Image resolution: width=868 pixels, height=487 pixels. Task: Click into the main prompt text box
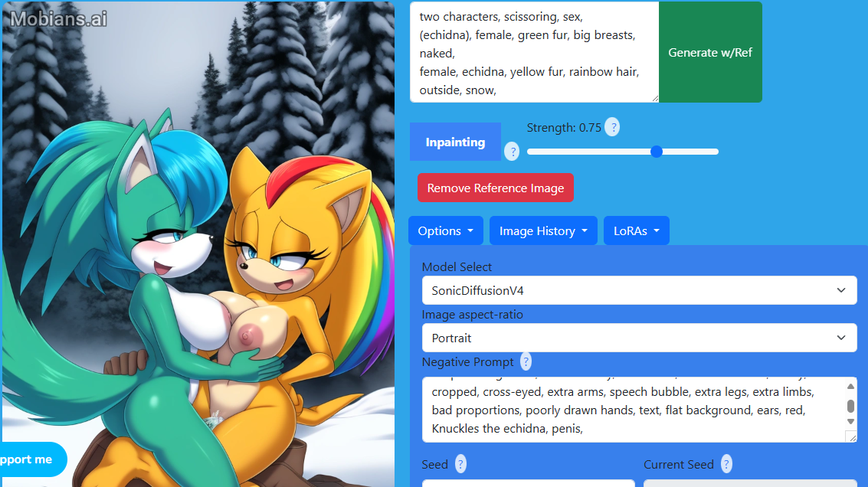click(x=534, y=52)
